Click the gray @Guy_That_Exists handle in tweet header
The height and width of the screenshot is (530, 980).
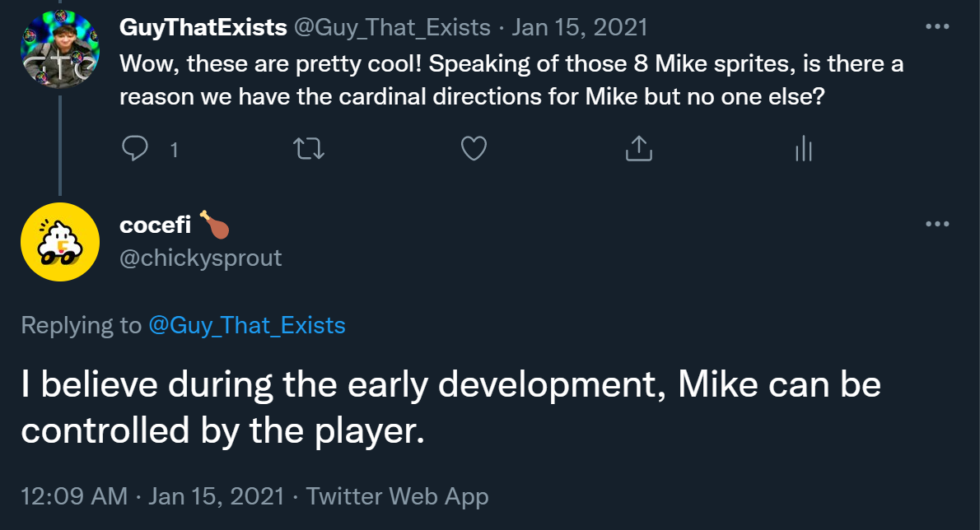[x=391, y=27]
